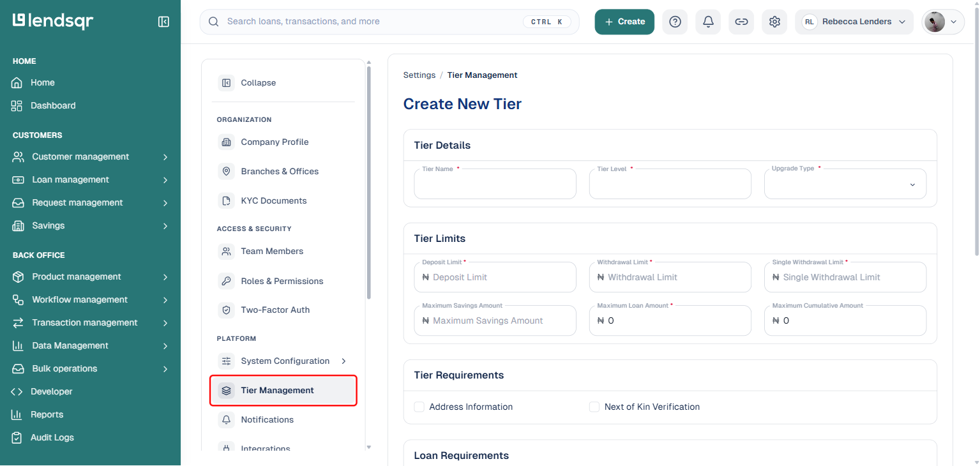The width and height of the screenshot is (980, 466).
Task: Expand Customer management chevron
Action: coord(165,157)
